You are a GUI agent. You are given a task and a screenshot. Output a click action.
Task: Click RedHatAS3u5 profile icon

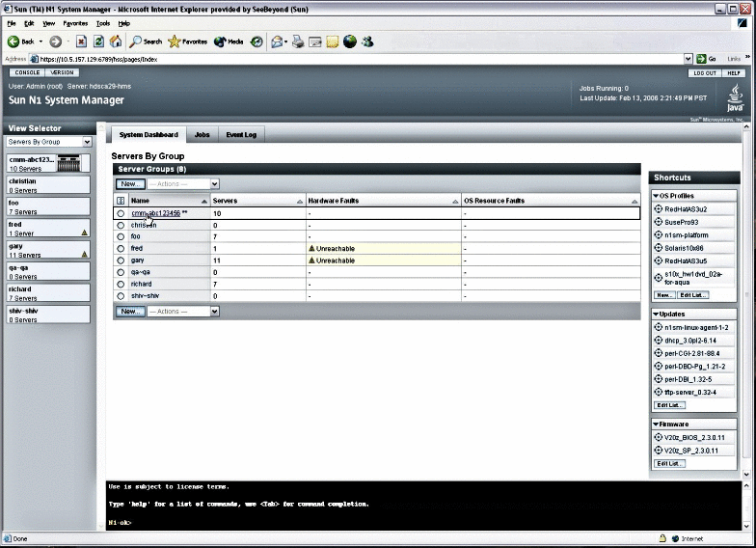(x=658, y=260)
